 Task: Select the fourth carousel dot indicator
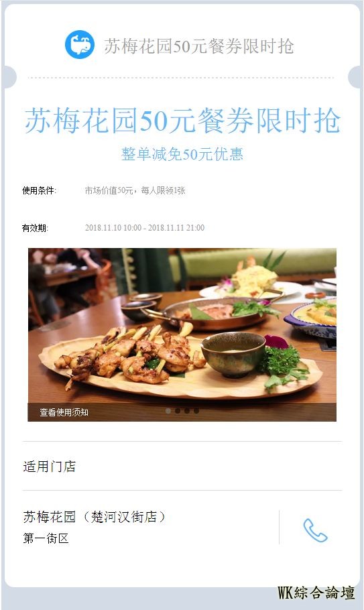[x=196, y=411]
